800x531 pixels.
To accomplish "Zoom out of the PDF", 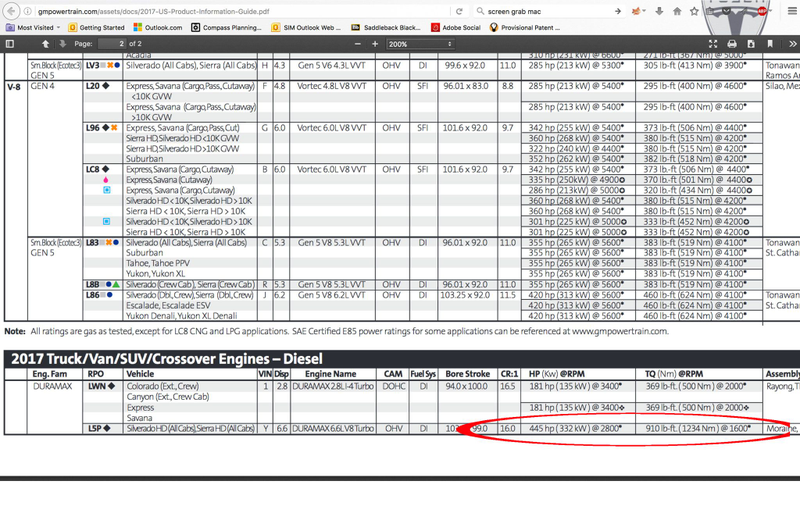I will [x=358, y=44].
